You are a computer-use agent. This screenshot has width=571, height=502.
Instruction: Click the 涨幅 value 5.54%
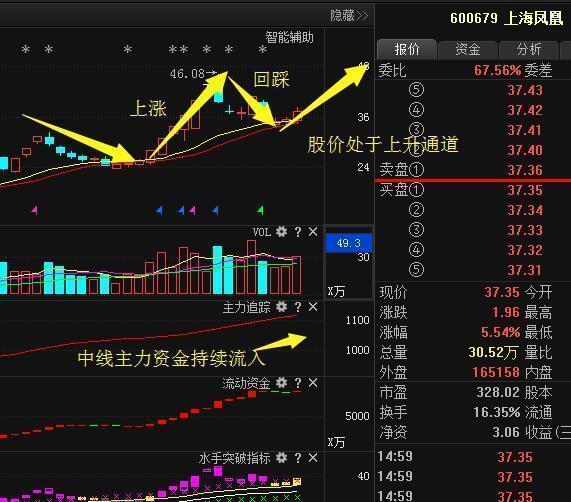coord(501,332)
